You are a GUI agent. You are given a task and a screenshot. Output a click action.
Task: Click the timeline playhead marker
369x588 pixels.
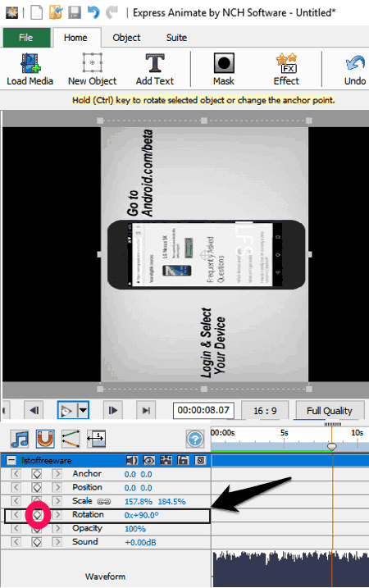pyautogui.click(x=332, y=447)
